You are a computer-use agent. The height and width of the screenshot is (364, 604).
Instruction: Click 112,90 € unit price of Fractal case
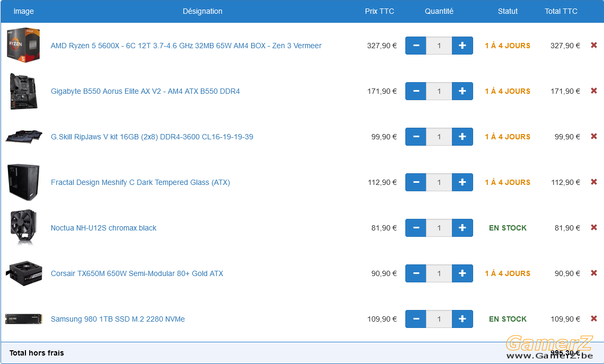pos(382,182)
